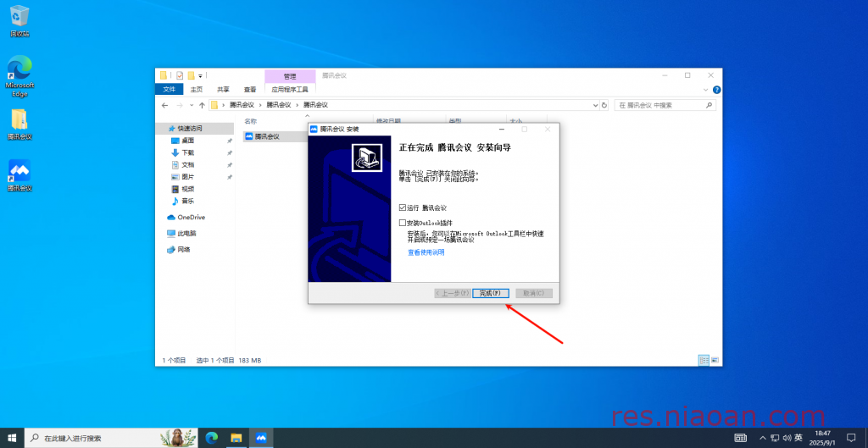Select 快速访问 in the navigation pane
The width and height of the screenshot is (868, 448).
coord(194,129)
